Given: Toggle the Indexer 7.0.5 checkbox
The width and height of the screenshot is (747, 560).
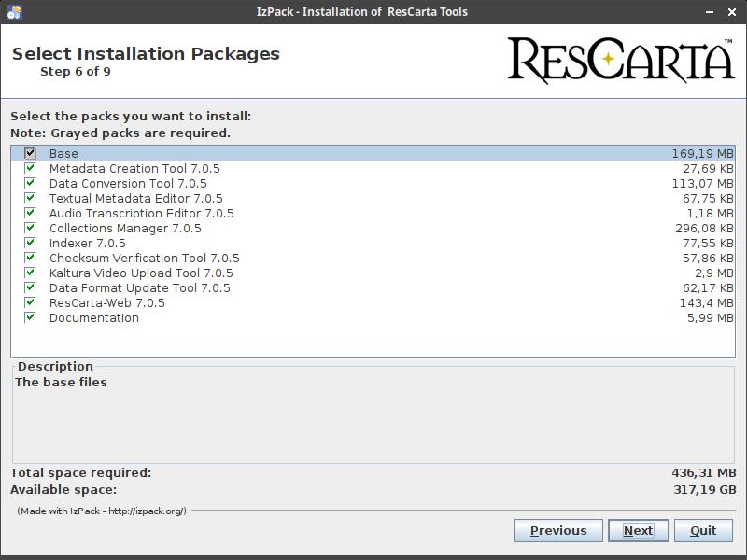Looking at the screenshot, I should tap(30, 243).
